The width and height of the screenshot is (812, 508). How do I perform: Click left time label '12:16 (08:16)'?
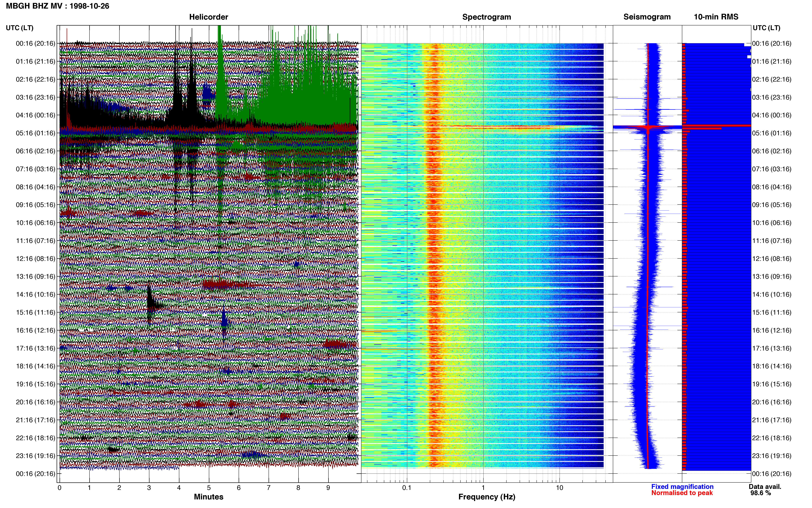[x=36, y=259]
